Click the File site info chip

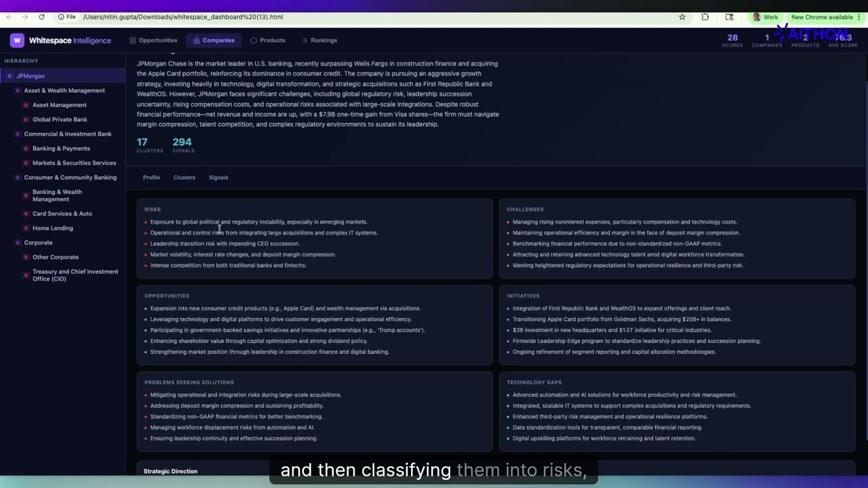(67, 17)
